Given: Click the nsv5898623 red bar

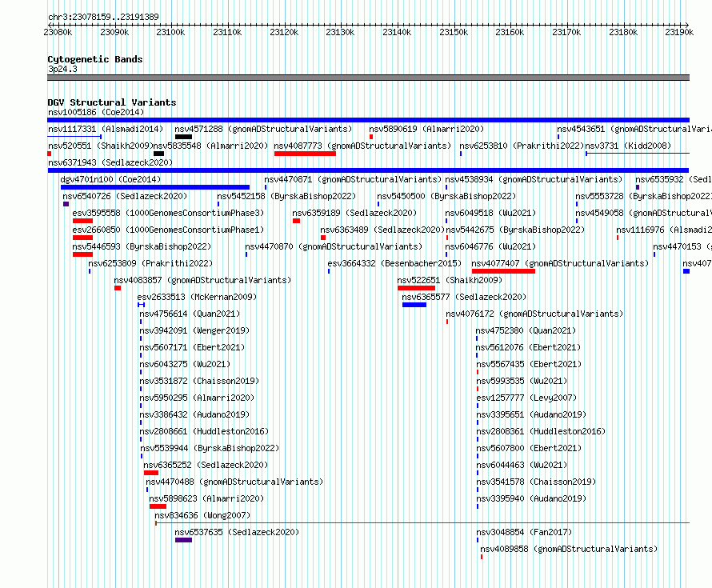Looking at the screenshot, I should point(158,506).
